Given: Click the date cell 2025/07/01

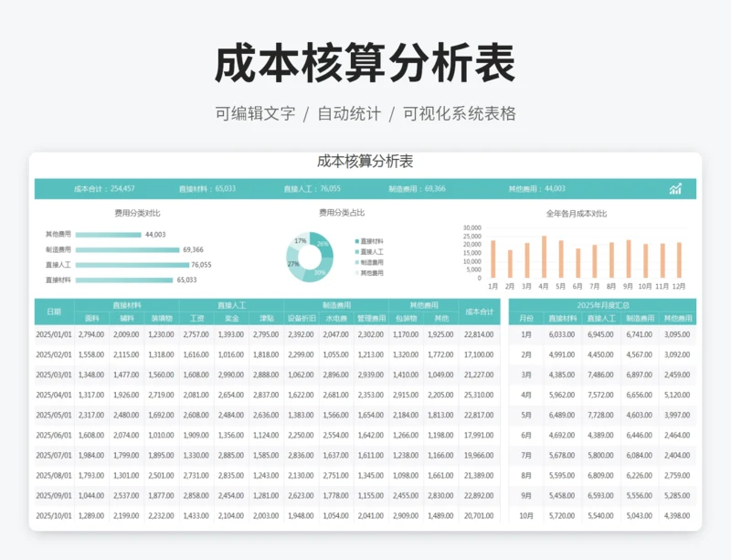Looking at the screenshot, I should (x=54, y=455).
